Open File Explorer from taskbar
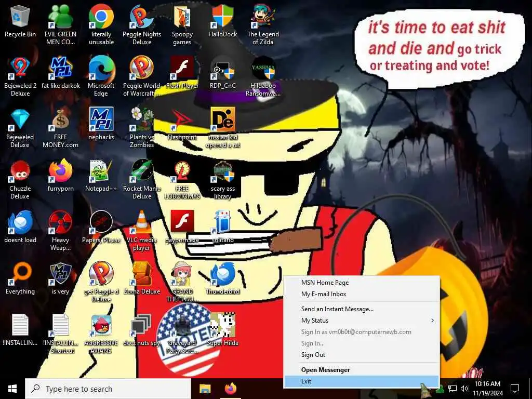Image resolution: width=532 pixels, height=399 pixels. pyautogui.click(x=205, y=389)
